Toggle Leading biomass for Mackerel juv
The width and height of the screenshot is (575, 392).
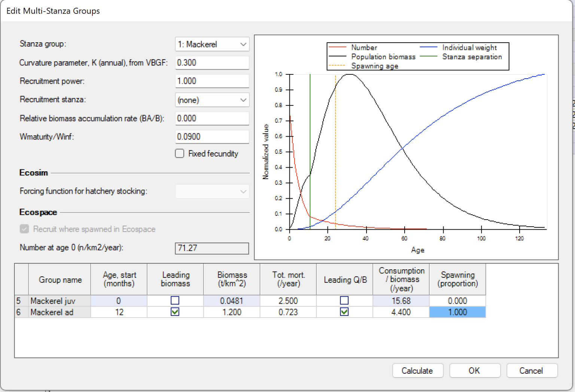point(175,300)
